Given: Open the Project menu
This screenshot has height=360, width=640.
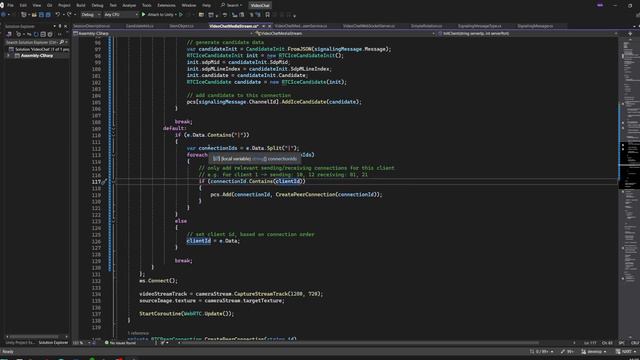Looking at the screenshot, I should (64, 5).
